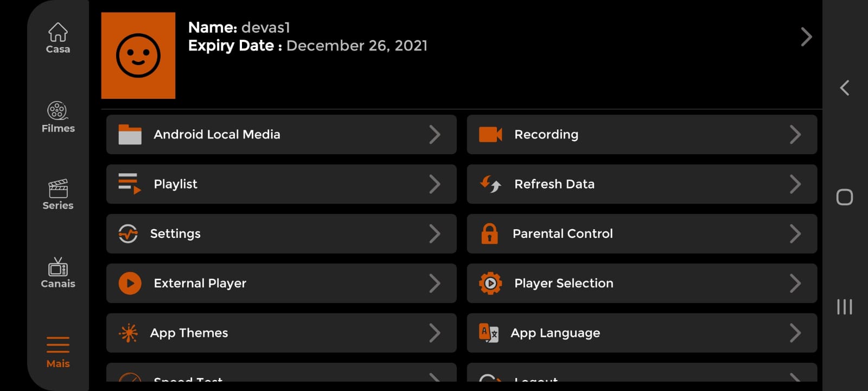Viewport: 868px width, 391px height.
Task: Open the App Language option
Action: 555,333
